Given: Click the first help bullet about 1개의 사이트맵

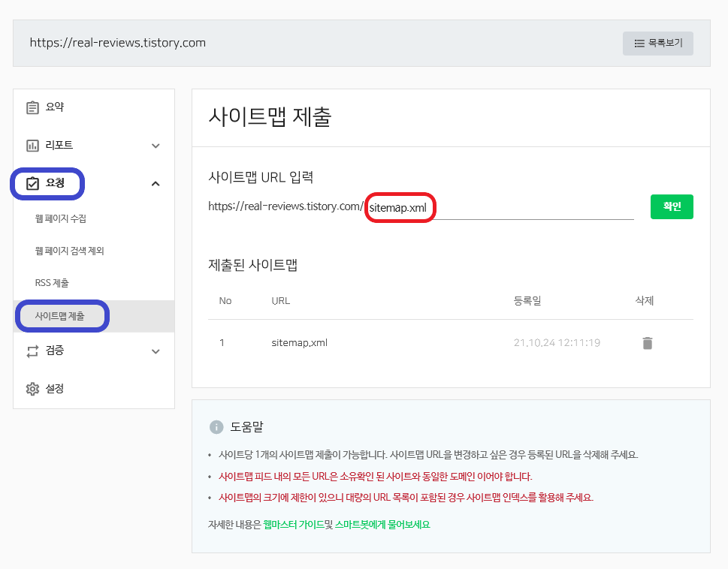Looking at the screenshot, I should [x=428, y=454].
